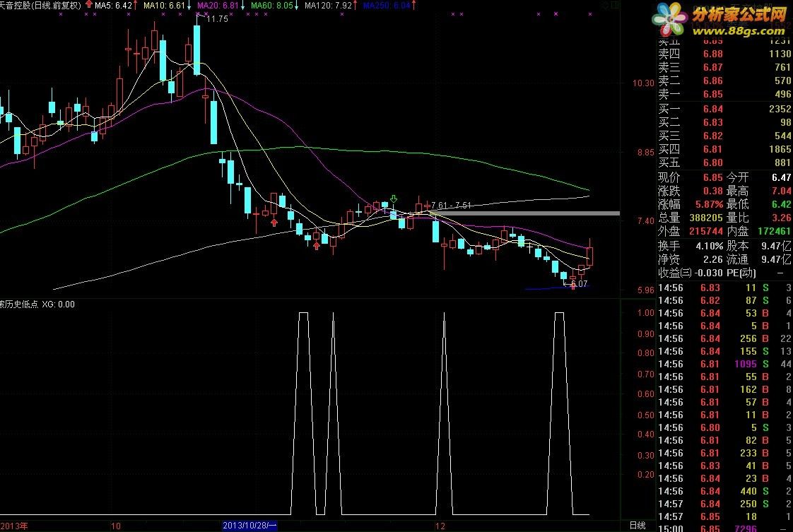
Task: Click the 涨幅 5.87% value
Action: [709, 204]
